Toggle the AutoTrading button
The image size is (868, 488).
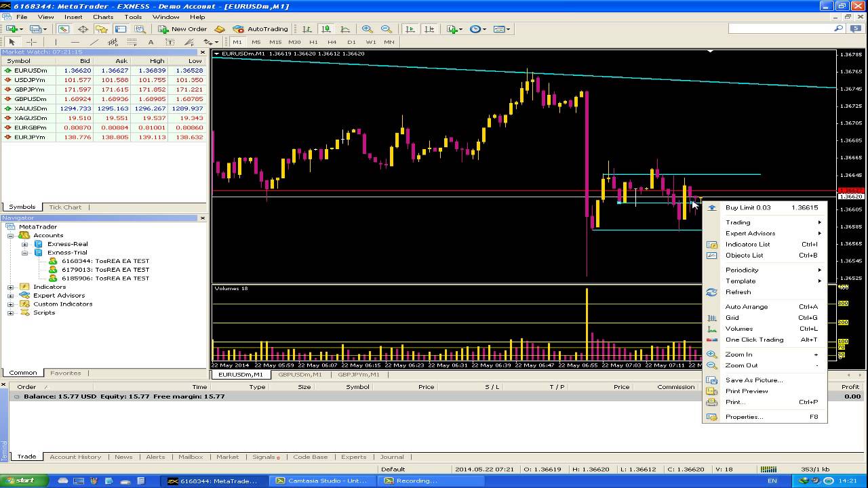pyautogui.click(x=260, y=29)
